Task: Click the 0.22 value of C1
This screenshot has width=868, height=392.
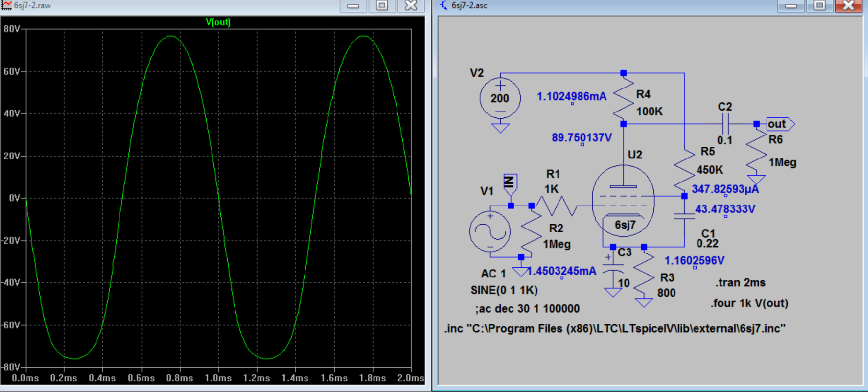Action: 707,243
